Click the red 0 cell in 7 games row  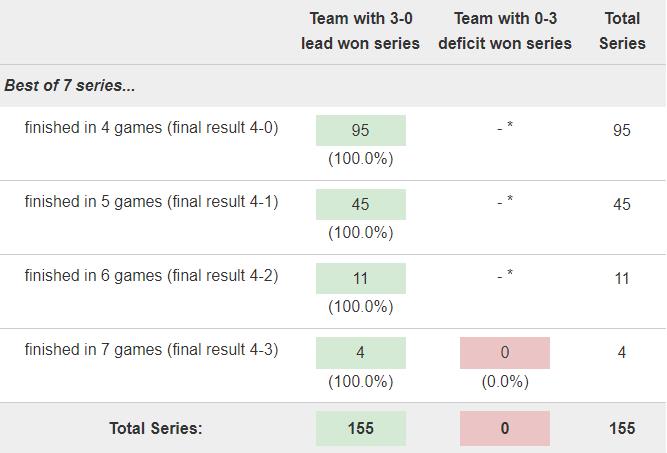[x=505, y=353]
